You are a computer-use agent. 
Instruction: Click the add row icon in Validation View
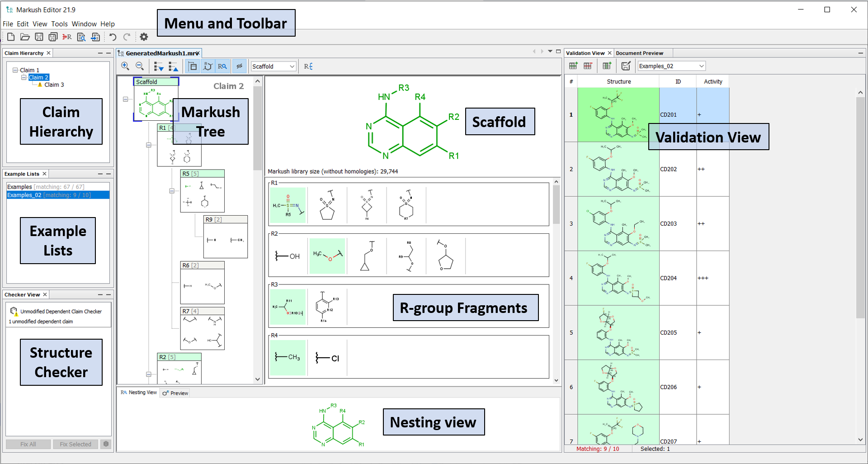[573, 66]
